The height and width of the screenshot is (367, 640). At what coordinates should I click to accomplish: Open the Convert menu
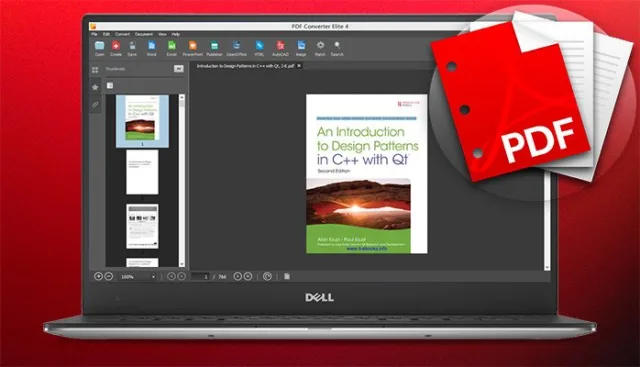[x=122, y=34]
